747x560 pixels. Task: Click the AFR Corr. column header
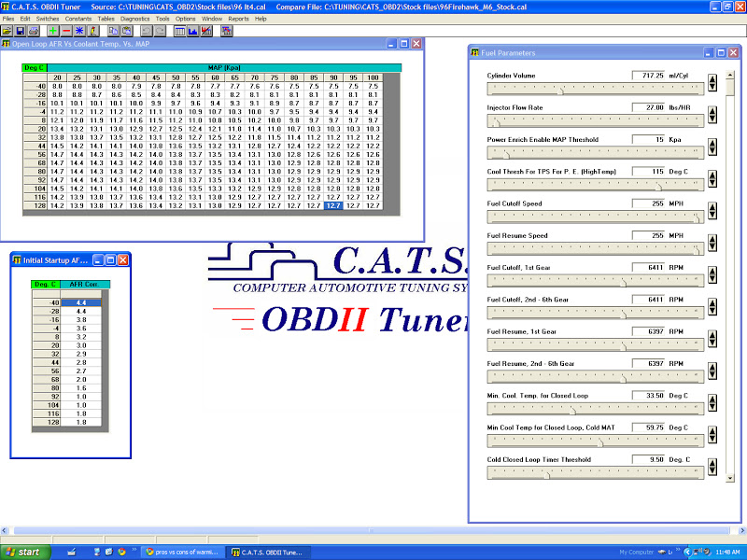[x=85, y=285]
